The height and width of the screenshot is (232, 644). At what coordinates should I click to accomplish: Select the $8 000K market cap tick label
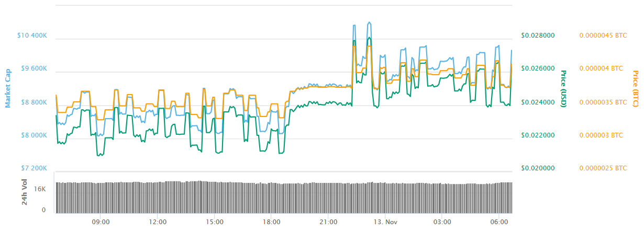(x=32, y=135)
